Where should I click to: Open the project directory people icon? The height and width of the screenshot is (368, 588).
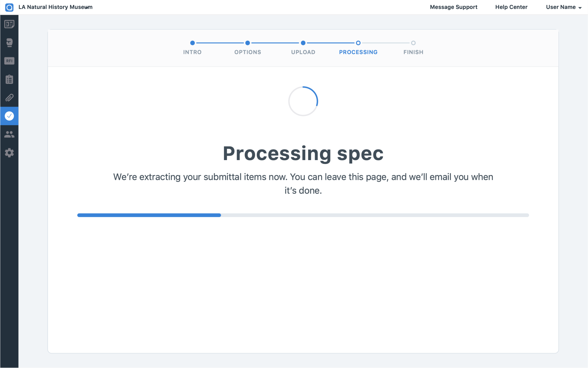pyautogui.click(x=9, y=134)
